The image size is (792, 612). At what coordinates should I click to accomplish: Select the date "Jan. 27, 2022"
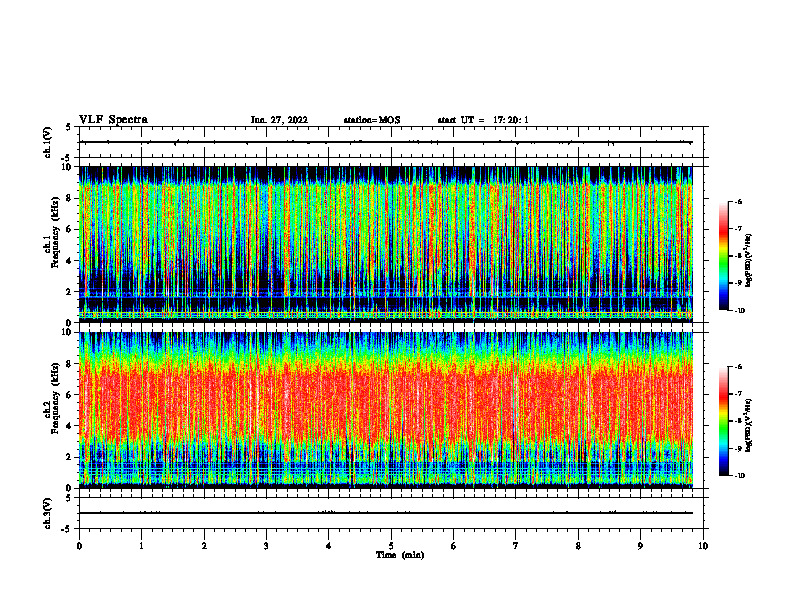click(279, 120)
